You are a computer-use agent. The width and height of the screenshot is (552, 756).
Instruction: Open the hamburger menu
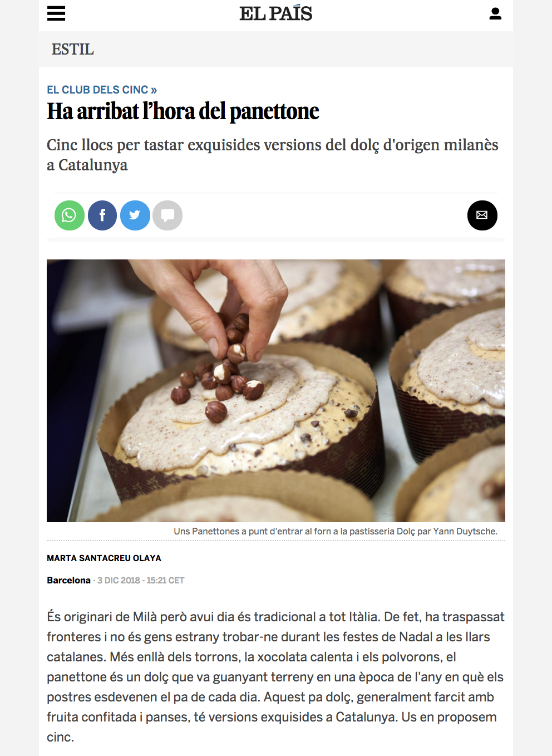[56, 13]
